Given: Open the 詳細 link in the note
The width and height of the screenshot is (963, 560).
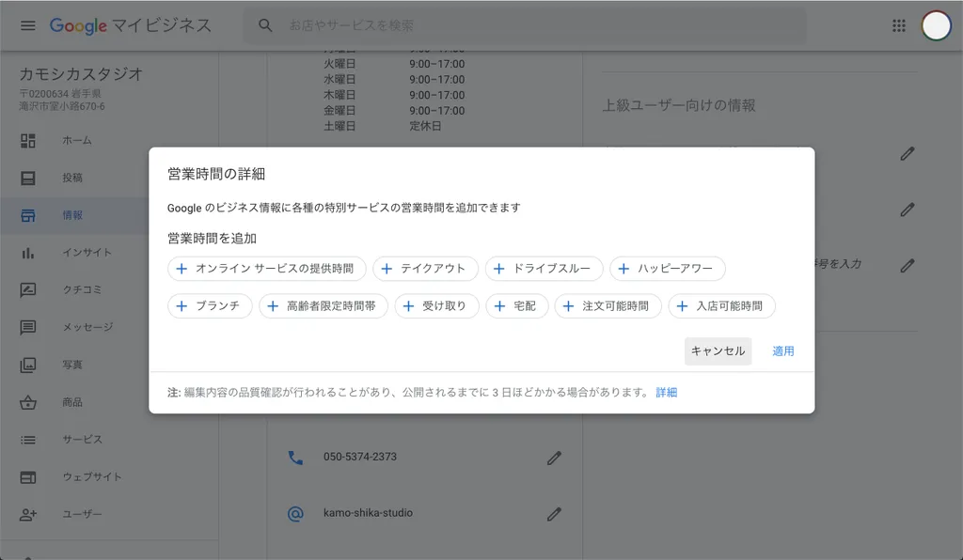Looking at the screenshot, I should click(x=667, y=393).
